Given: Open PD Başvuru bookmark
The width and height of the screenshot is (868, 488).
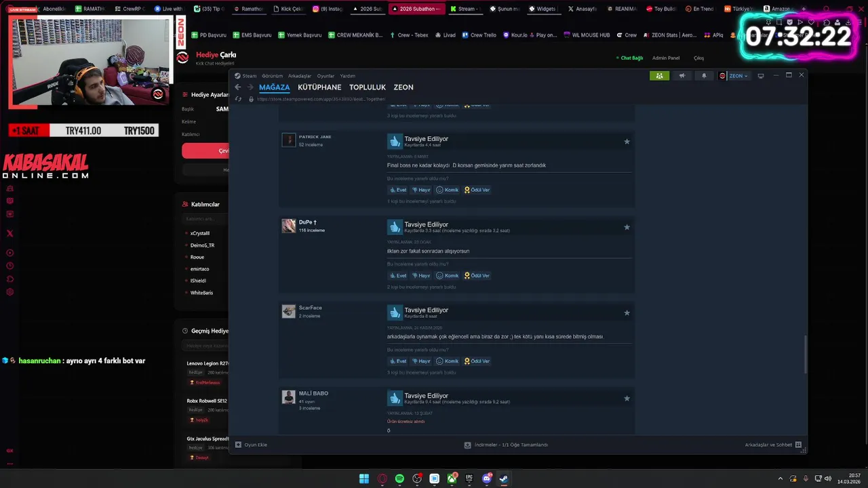Looking at the screenshot, I should tap(209, 35).
